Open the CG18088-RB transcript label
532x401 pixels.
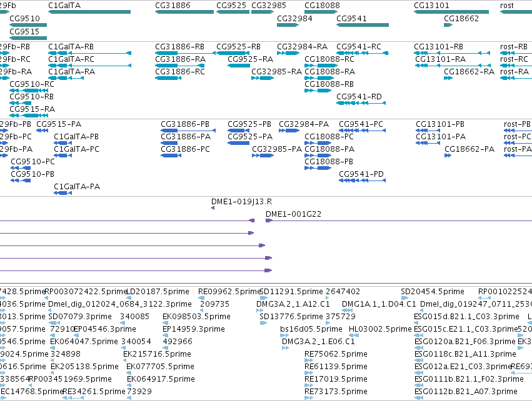[329, 84]
